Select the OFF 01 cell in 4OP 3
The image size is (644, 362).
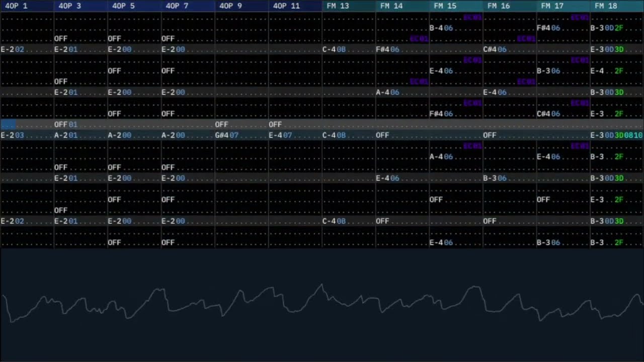tap(66, 124)
